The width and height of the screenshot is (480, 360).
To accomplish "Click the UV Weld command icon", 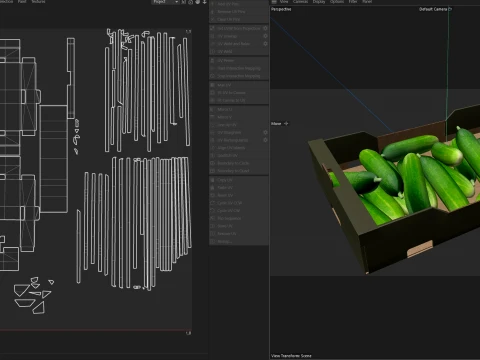I will point(213,52).
